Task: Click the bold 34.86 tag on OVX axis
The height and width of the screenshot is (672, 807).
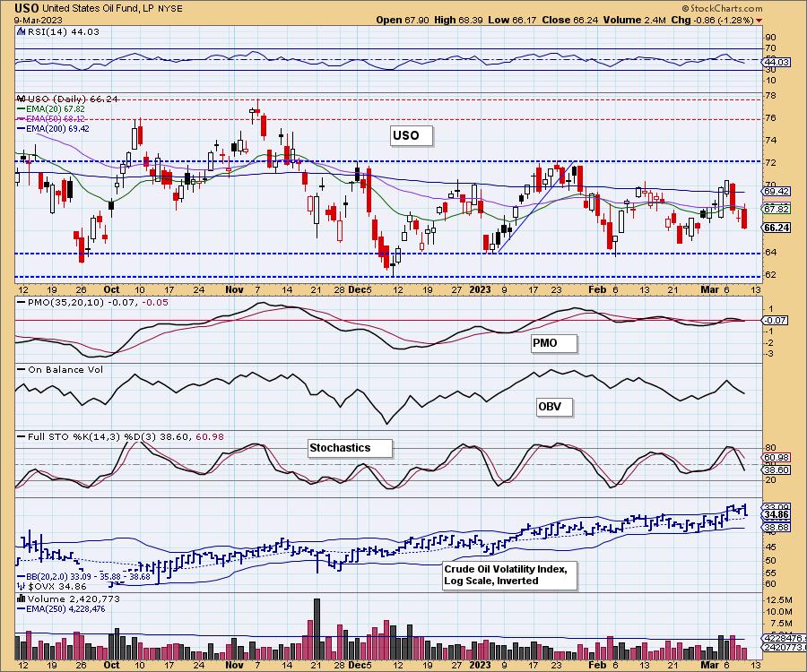Action: point(777,514)
